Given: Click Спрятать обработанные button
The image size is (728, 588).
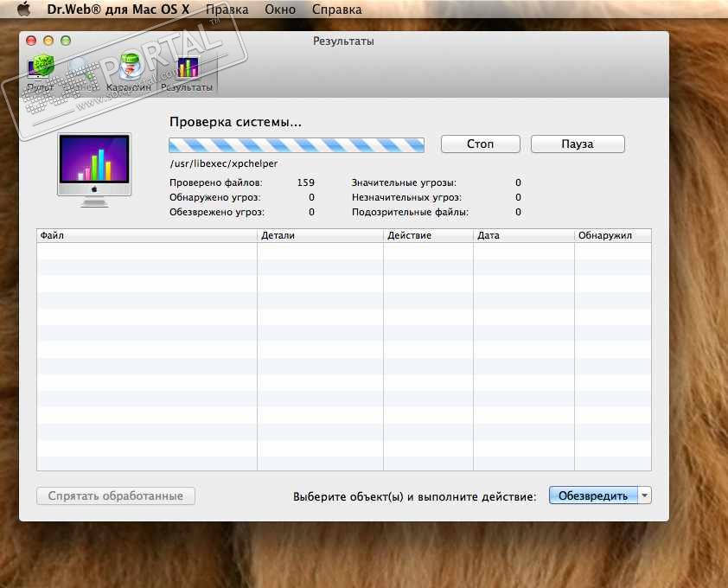Looking at the screenshot, I should 116,495.
